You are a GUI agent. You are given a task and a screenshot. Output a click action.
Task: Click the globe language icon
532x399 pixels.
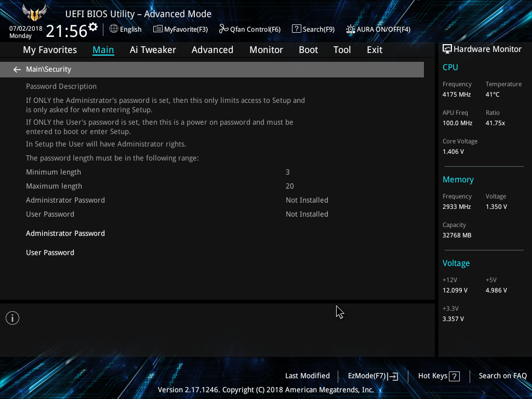[114, 29]
